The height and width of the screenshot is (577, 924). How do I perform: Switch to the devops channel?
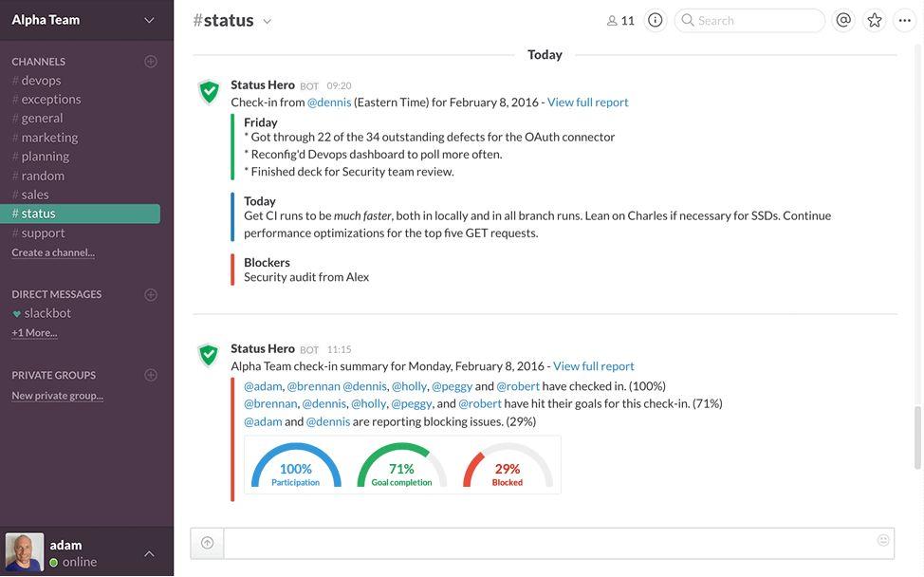[41, 81]
